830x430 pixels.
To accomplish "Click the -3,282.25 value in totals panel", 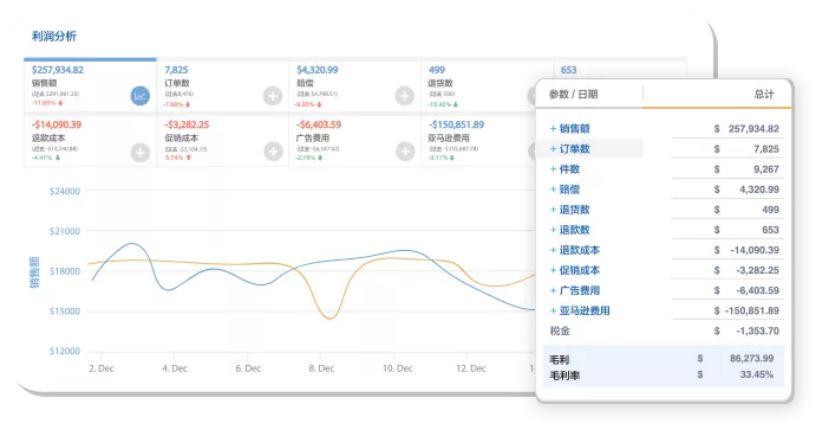I will (757, 270).
